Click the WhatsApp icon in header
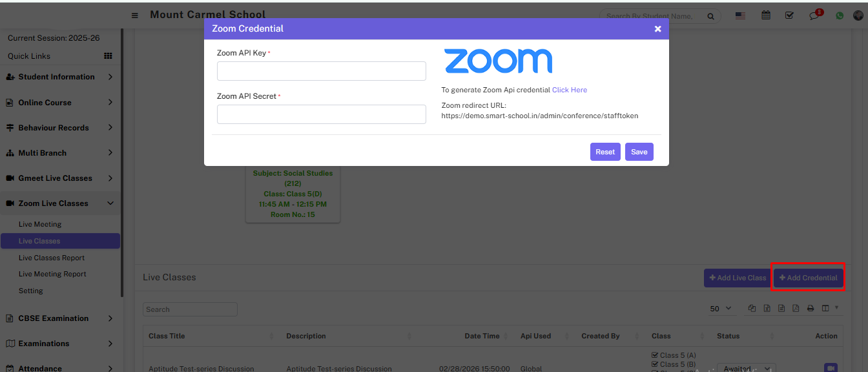This screenshot has width=868, height=372. (840, 15)
